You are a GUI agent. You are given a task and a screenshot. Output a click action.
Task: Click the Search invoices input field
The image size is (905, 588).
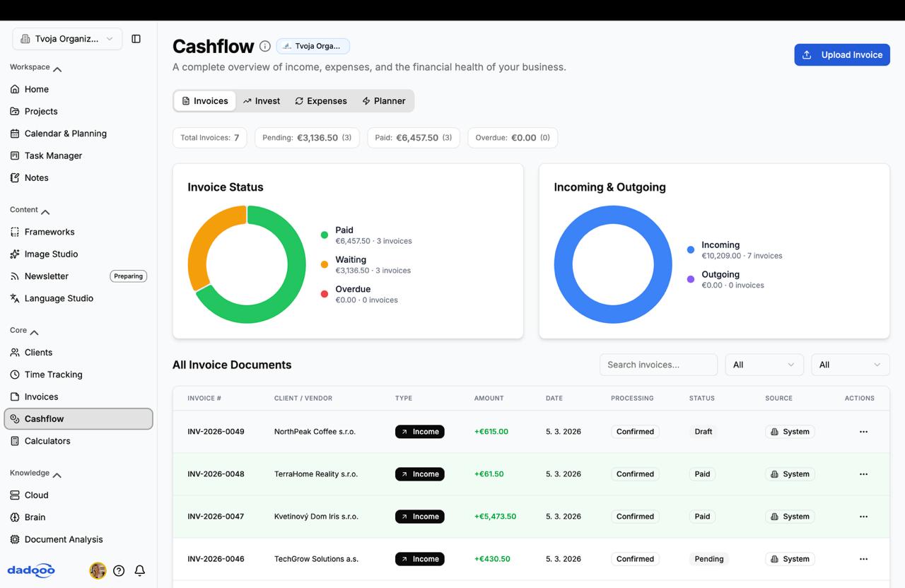pos(658,365)
